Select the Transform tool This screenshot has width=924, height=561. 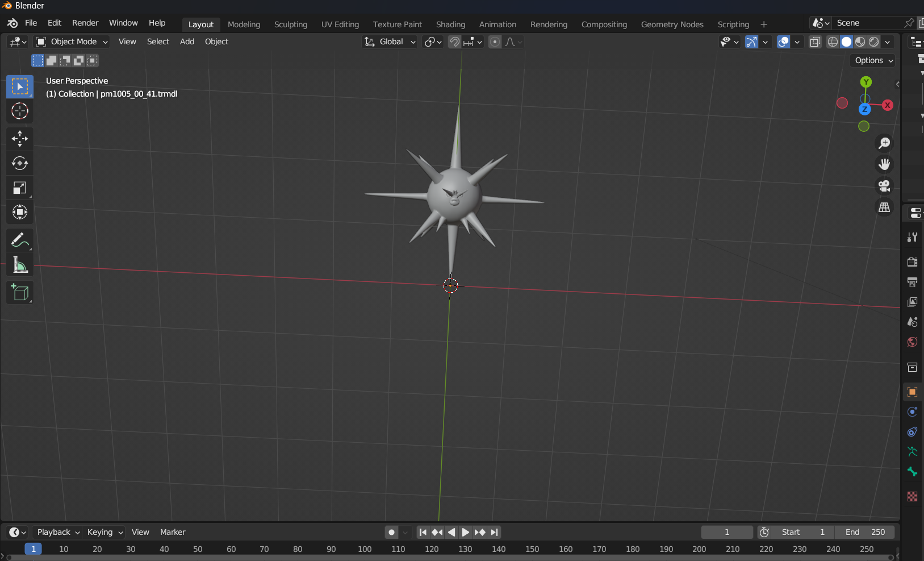[20, 213]
